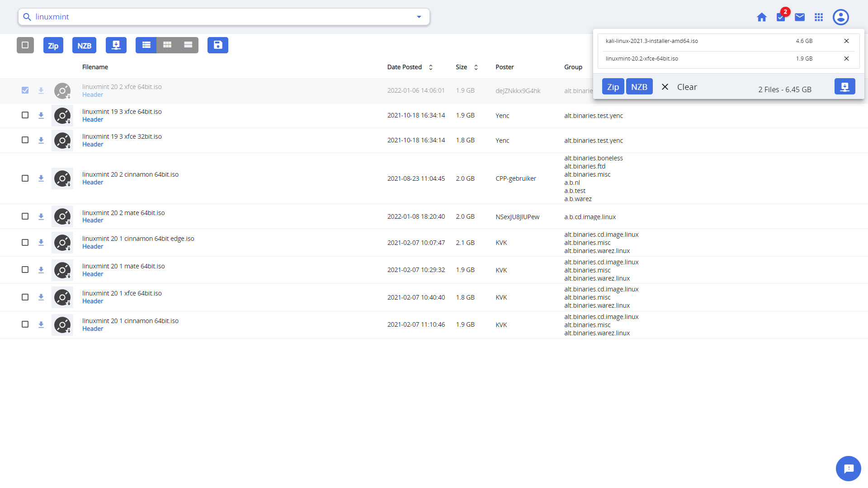Image resolution: width=868 pixels, height=488 pixels.
Task: Download linuxmint 20 2 xfce 64bit.iso via arrow icon
Action: [x=41, y=91]
